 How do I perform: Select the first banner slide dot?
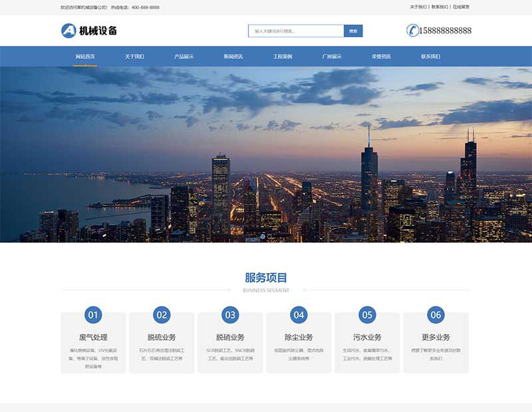[x=263, y=236]
